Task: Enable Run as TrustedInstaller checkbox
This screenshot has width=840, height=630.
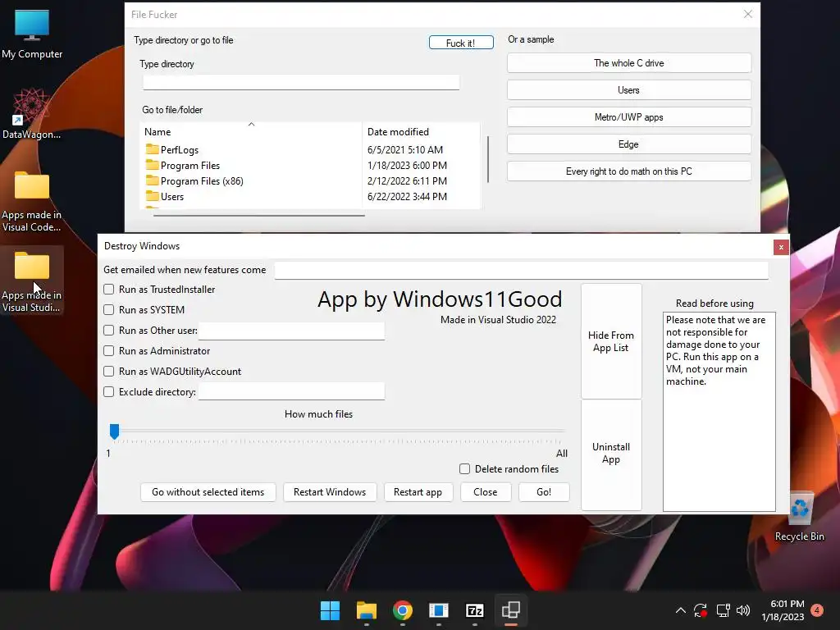Action: 109,290
